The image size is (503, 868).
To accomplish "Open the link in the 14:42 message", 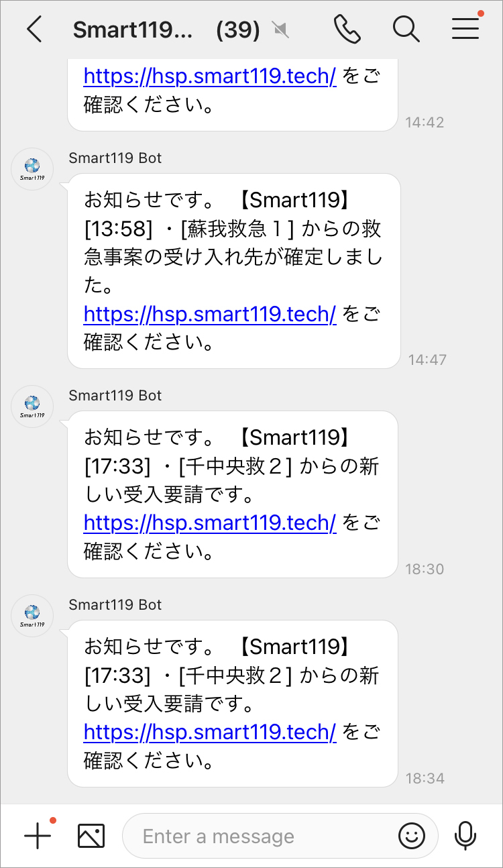I will (209, 76).
